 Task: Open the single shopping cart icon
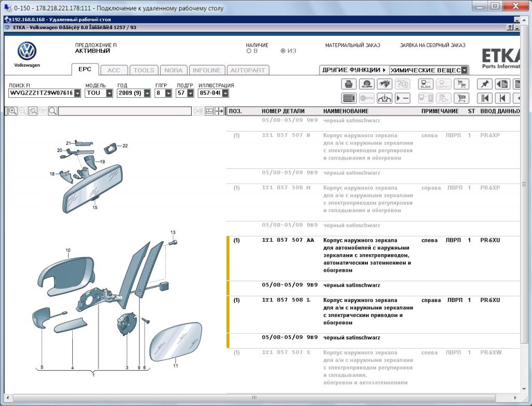pos(461,98)
